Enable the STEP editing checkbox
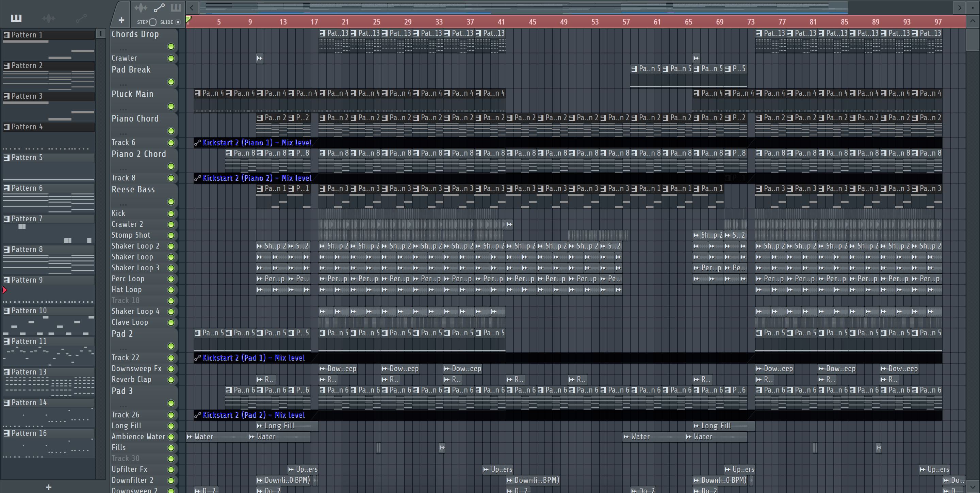The width and height of the screenshot is (980, 493). (153, 22)
